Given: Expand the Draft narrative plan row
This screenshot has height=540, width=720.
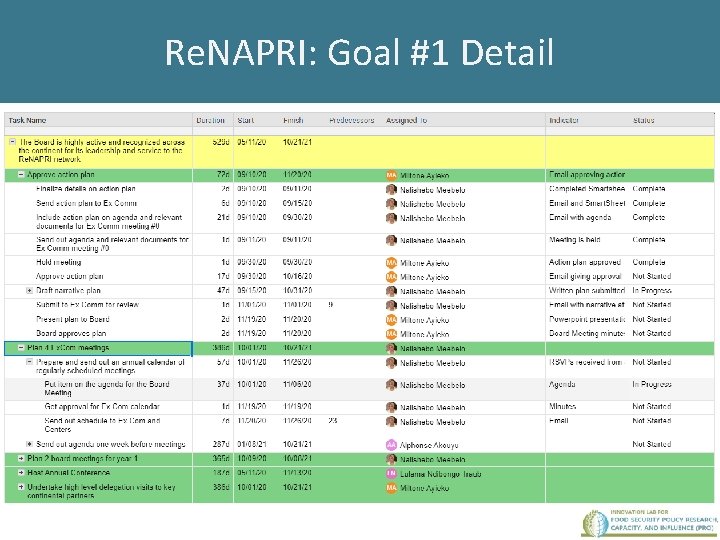Looking at the screenshot, I should (x=29, y=290).
